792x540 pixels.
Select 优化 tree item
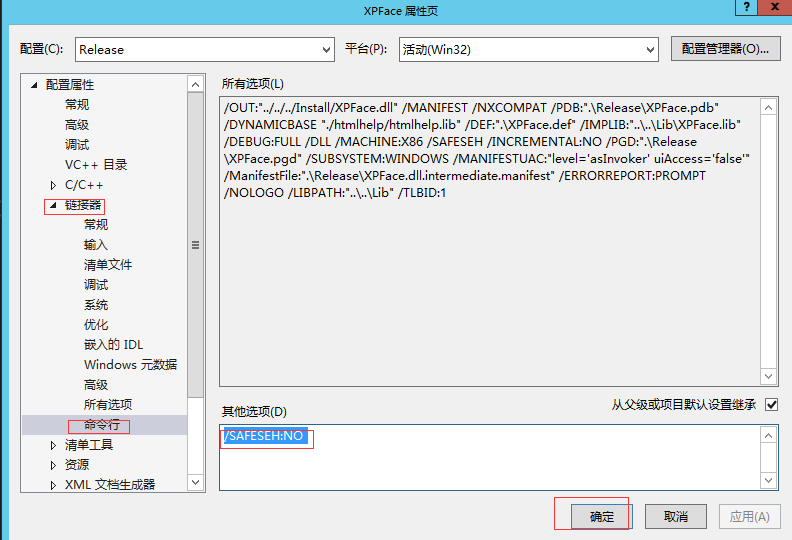coord(96,325)
